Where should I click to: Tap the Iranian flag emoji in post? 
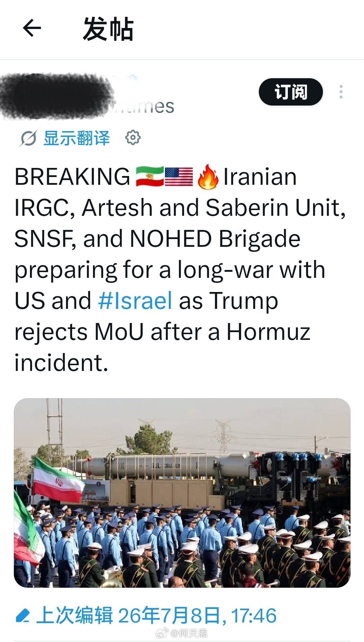click(150, 176)
